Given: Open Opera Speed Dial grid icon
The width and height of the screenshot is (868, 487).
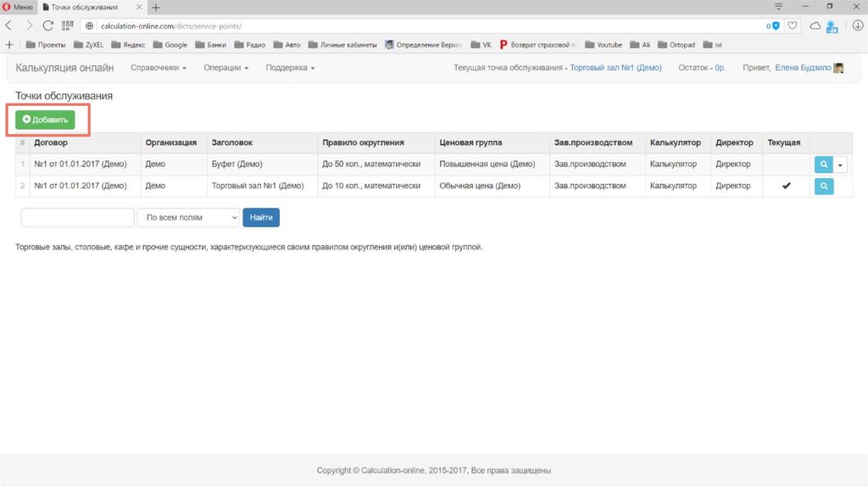Looking at the screenshot, I should pos(68,26).
